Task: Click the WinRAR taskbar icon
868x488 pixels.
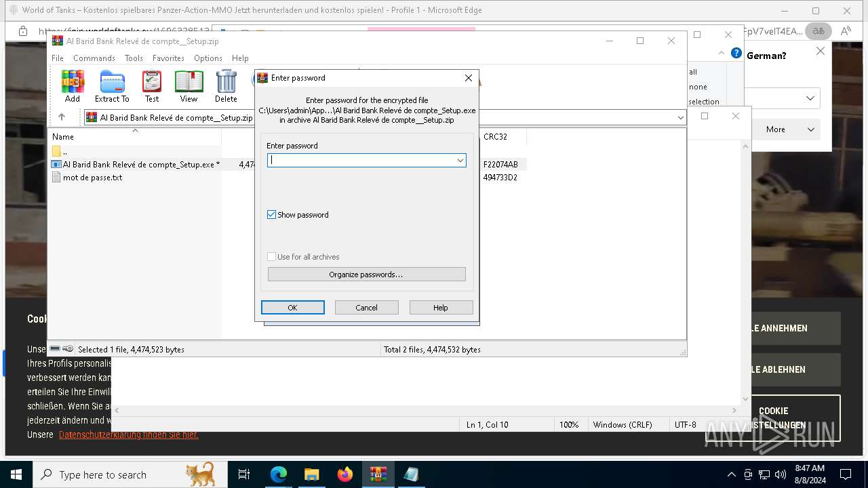Action: (378, 474)
